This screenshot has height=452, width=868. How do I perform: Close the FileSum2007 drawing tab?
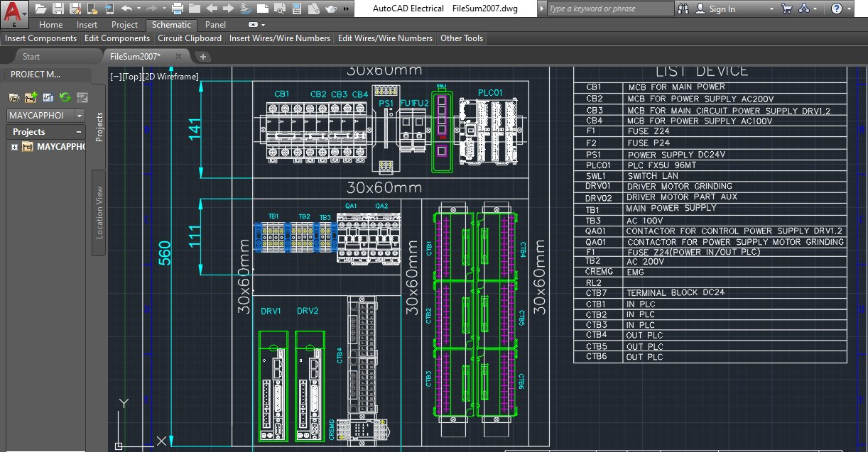(179, 57)
